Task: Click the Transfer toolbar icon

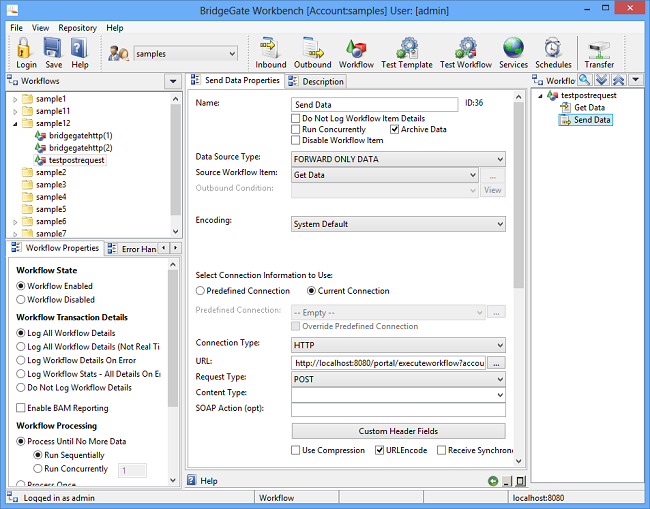Action: pos(599,52)
